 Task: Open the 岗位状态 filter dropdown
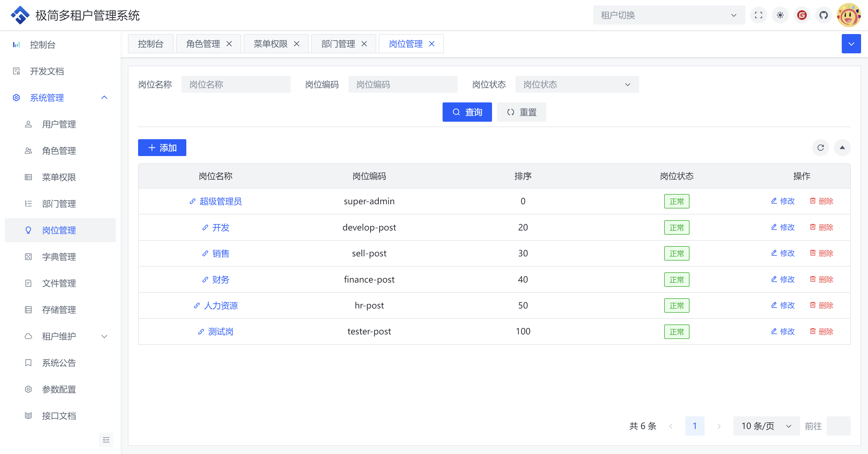coord(576,85)
